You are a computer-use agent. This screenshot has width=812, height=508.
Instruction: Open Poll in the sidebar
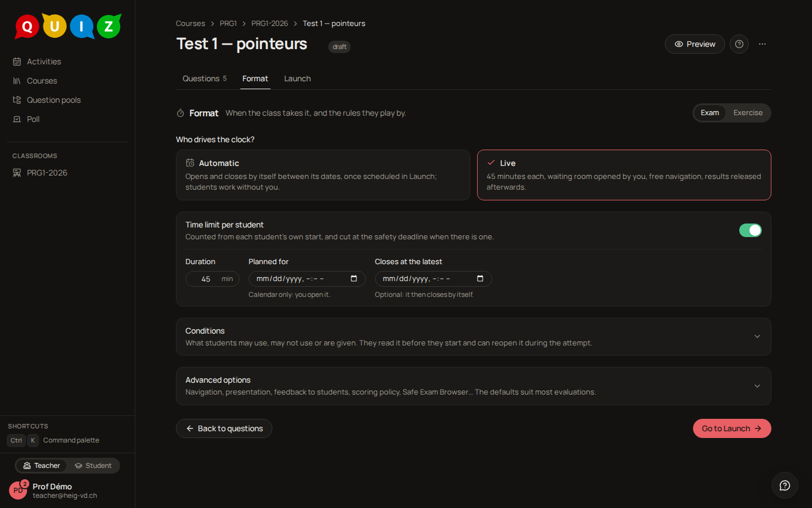pyautogui.click(x=68, y=119)
